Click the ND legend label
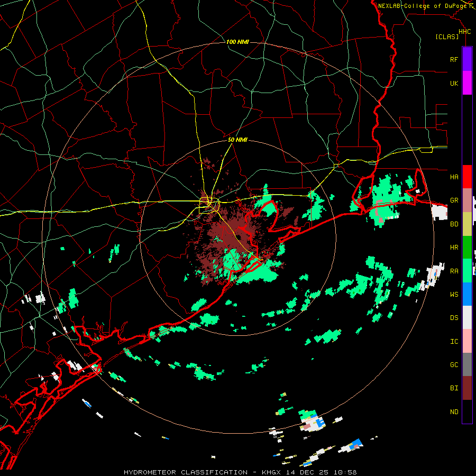The image size is (476, 476). click(454, 411)
